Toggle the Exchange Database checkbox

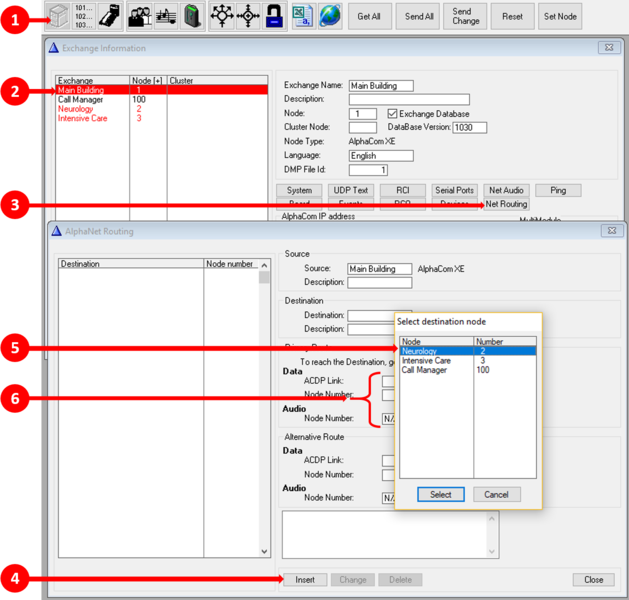point(392,114)
